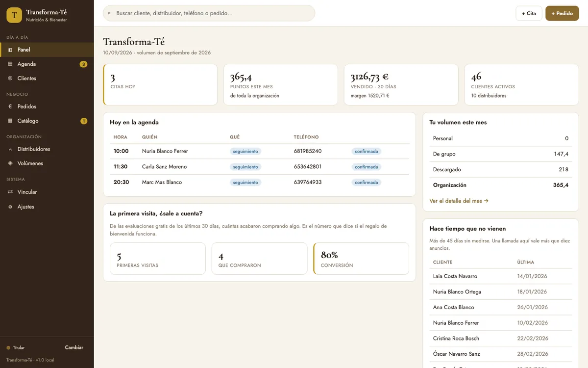This screenshot has width=588, height=368.
Task: Open the Clientes activos card
Action: (x=521, y=84)
